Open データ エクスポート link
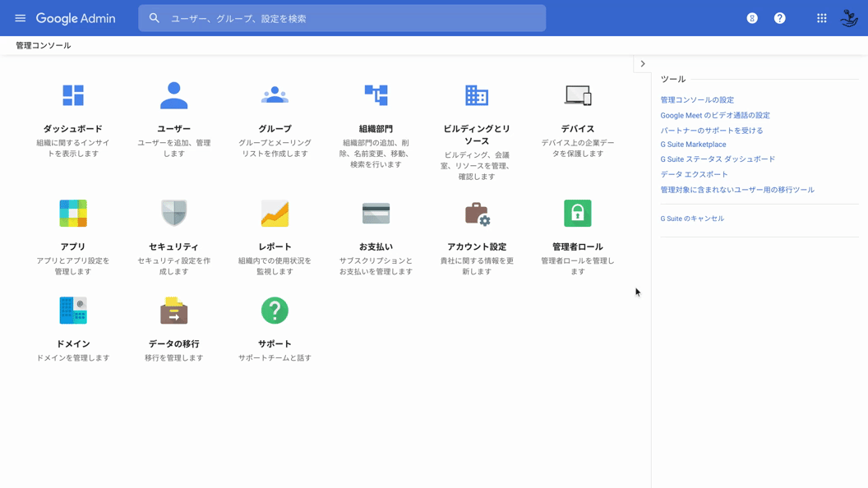 pyautogui.click(x=694, y=174)
